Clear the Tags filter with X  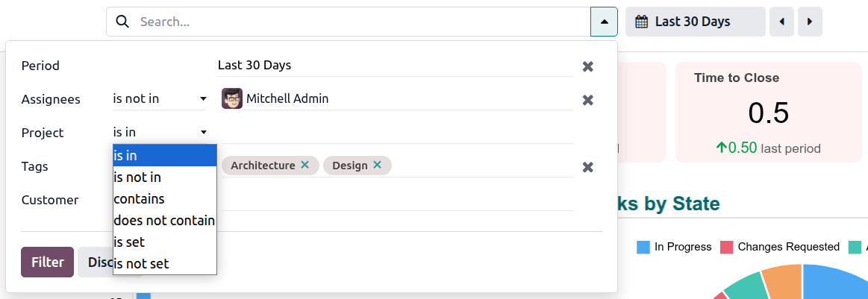[588, 167]
